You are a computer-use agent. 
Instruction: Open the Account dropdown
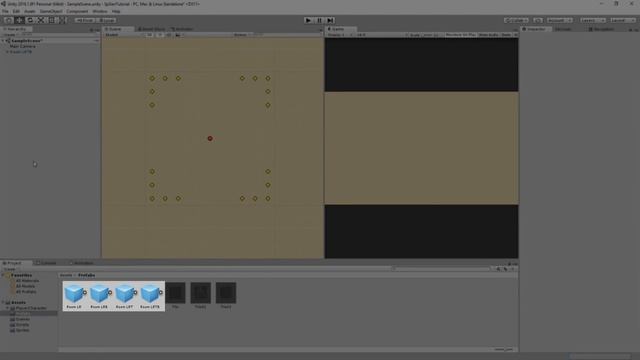[x=560, y=20]
